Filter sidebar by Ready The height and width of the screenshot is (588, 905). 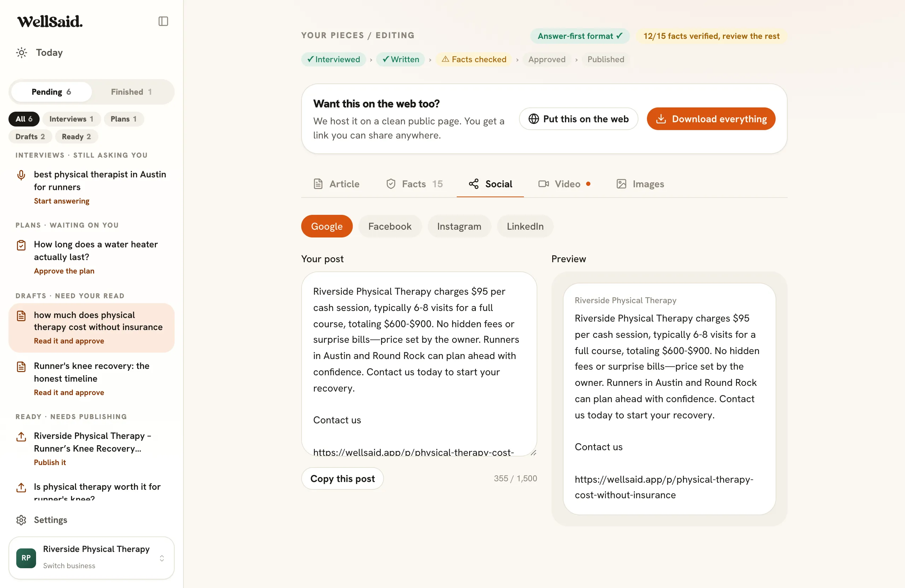pyautogui.click(x=76, y=136)
